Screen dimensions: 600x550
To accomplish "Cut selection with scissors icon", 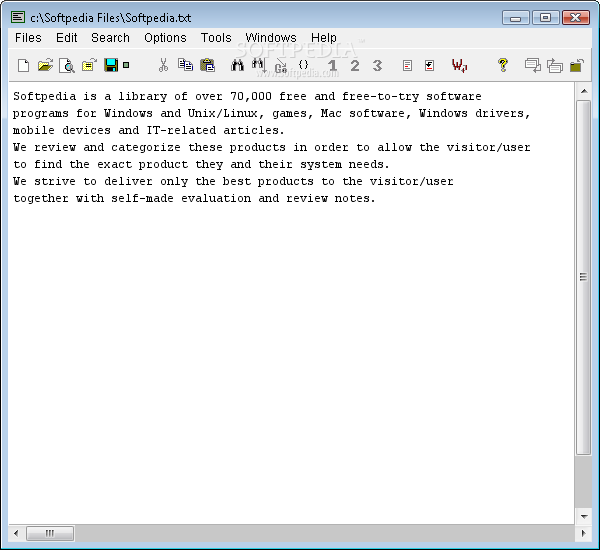I will pyautogui.click(x=163, y=65).
